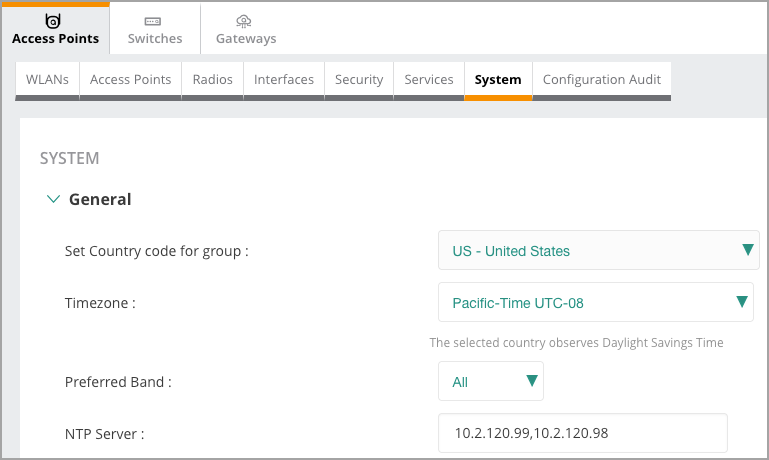Open the Security tab
The height and width of the screenshot is (460, 769).
pos(359,79)
